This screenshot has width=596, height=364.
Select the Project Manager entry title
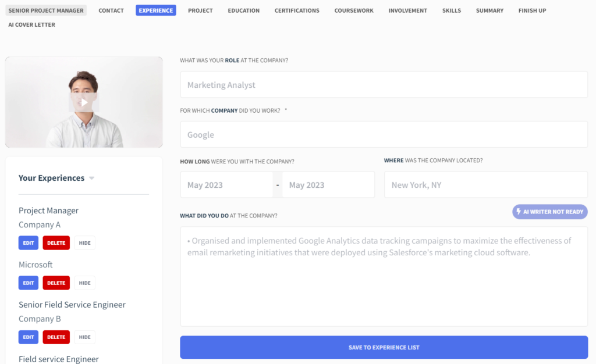(49, 210)
